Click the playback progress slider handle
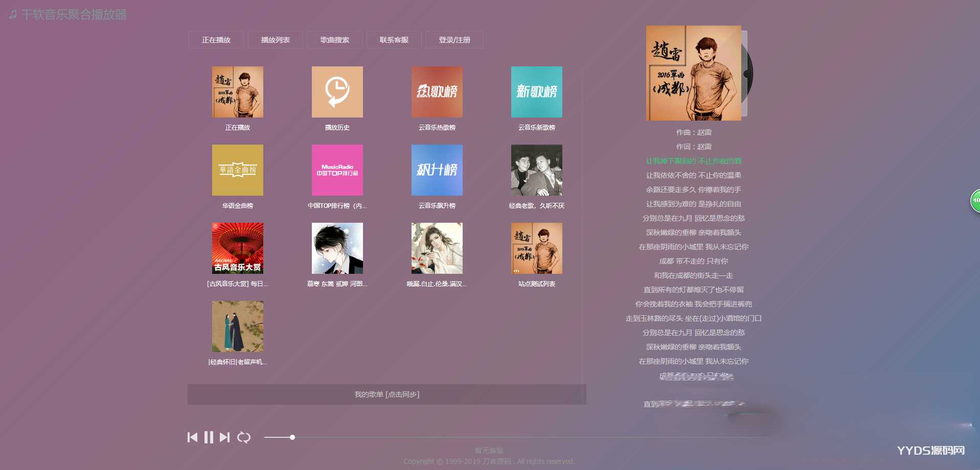The image size is (980, 470). [292, 437]
